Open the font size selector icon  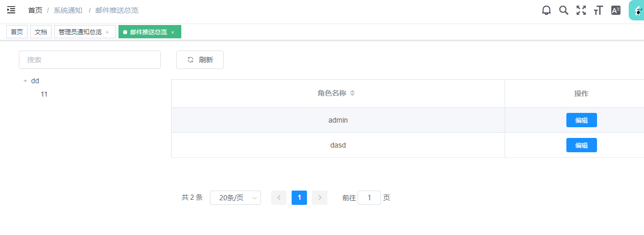click(598, 10)
